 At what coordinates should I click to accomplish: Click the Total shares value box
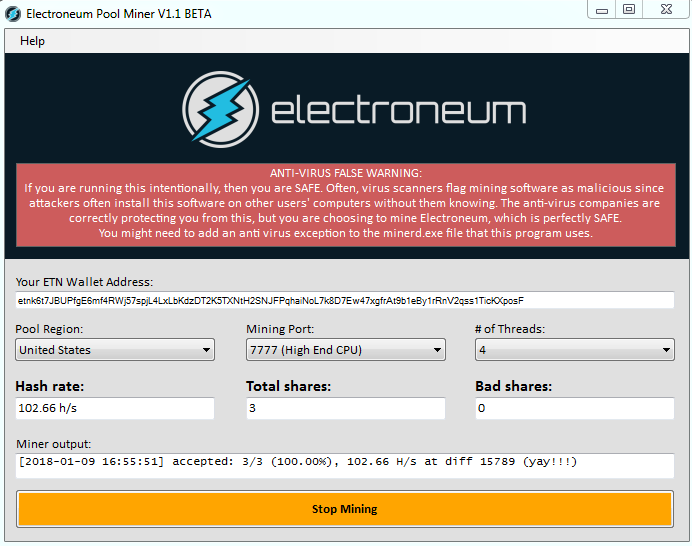click(346, 408)
